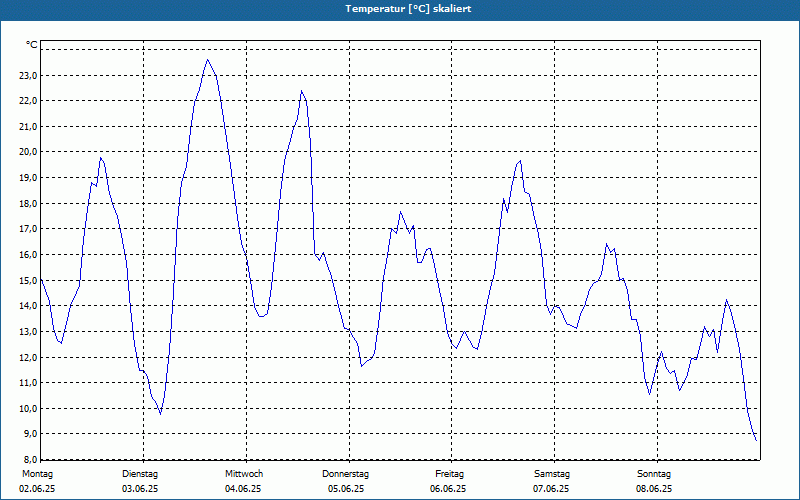
Task: Click the 14,0 y-axis value
Action: click(x=28, y=306)
